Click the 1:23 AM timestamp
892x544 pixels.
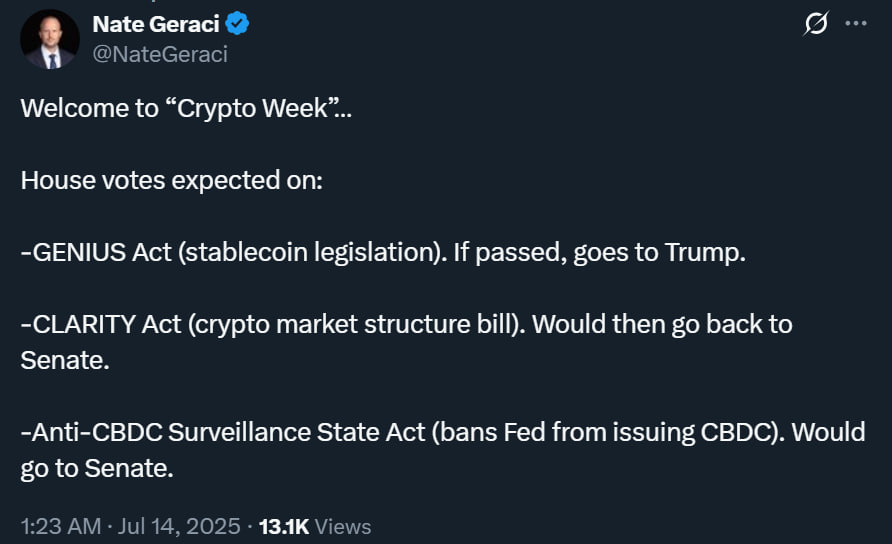(x=61, y=526)
